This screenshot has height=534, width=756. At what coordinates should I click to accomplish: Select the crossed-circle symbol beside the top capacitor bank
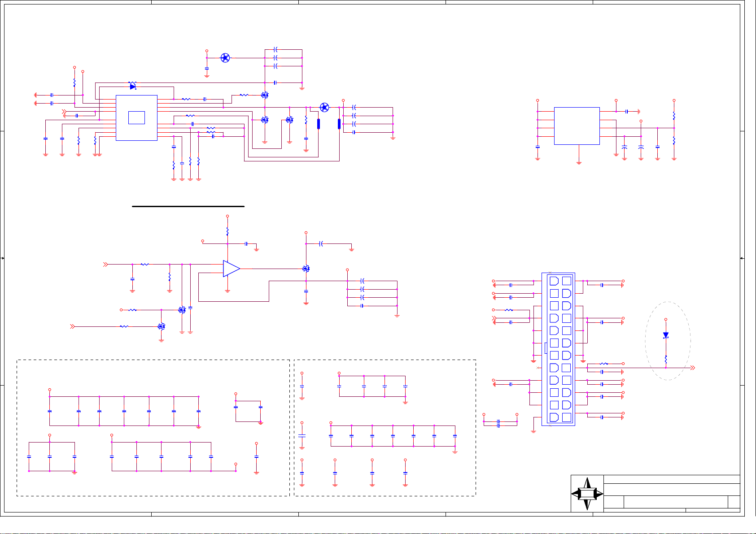[x=225, y=58]
